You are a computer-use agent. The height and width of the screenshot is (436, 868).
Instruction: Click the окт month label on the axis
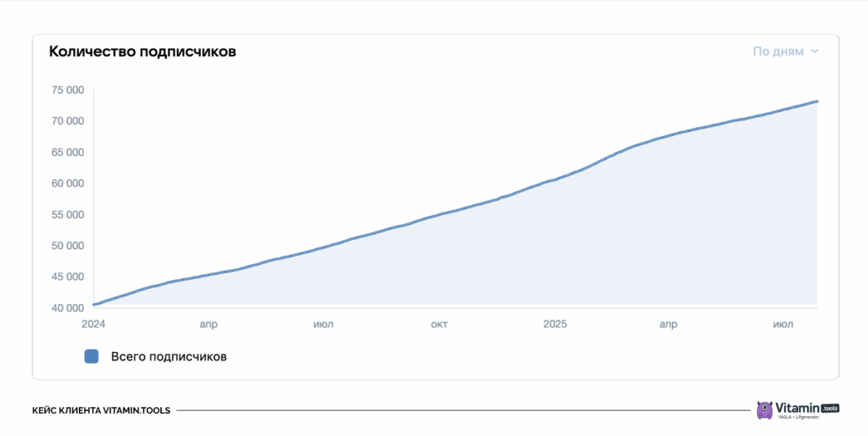439,324
